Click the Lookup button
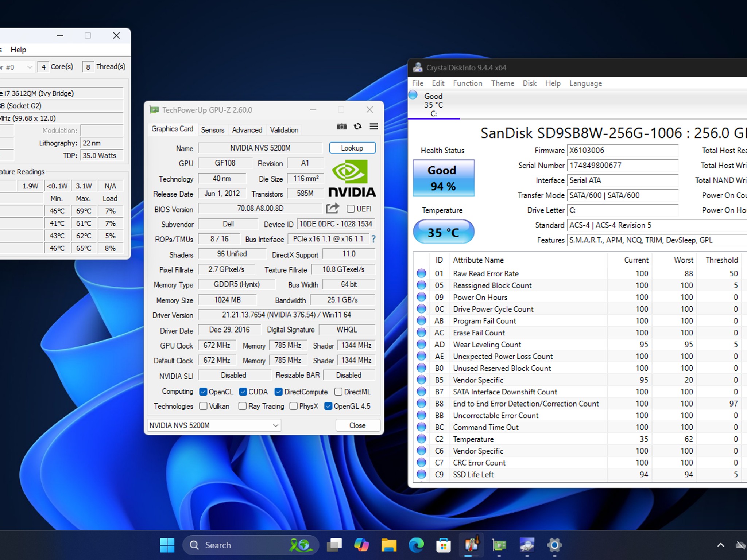The image size is (747, 560). [352, 148]
